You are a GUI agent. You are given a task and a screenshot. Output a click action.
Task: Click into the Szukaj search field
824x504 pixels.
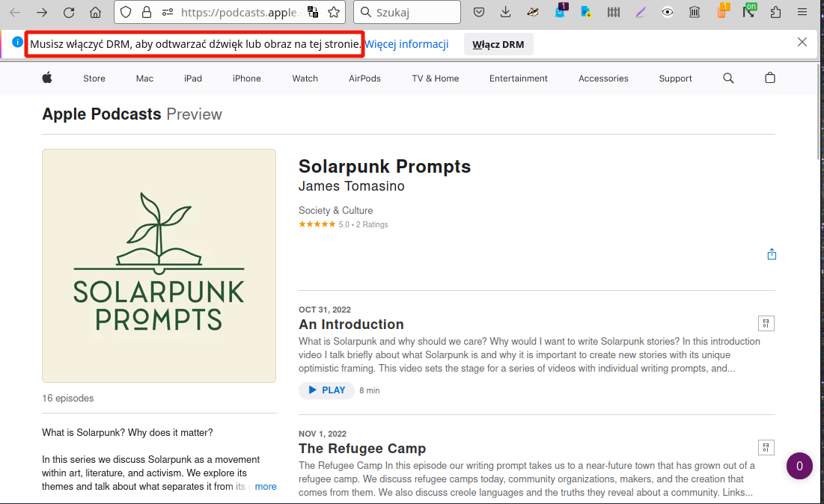click(x=415, y=12)
